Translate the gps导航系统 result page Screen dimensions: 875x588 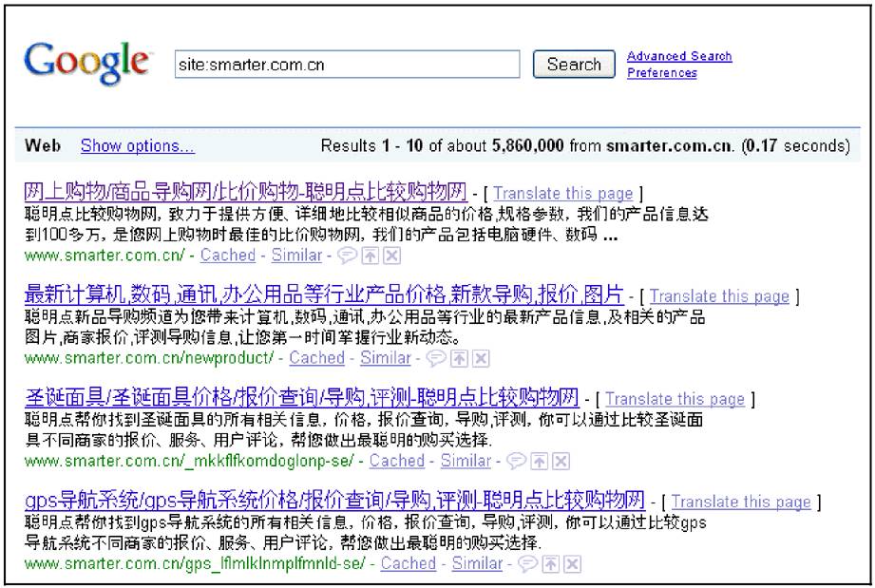click(741, 502)
